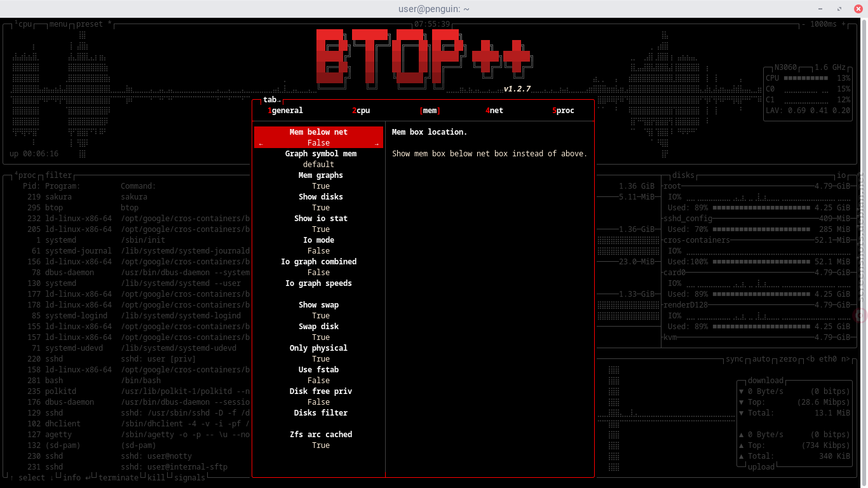Image resolution: width=868 pixels, height=488 pixels.
Task: Close the user@penguin terminal window
Action: pyautogui.click(x=858, y=8)
